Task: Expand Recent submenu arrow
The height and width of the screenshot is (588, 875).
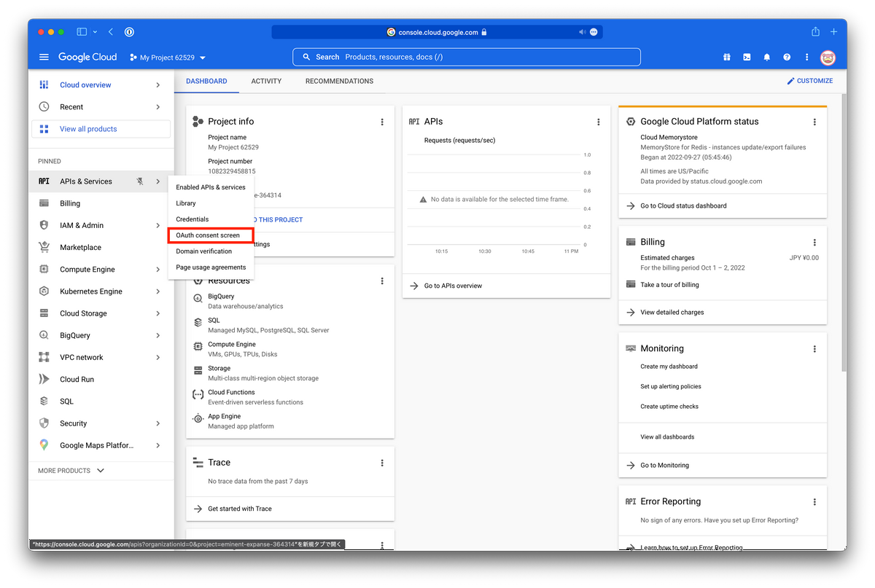Action: [x=158, y=107]
